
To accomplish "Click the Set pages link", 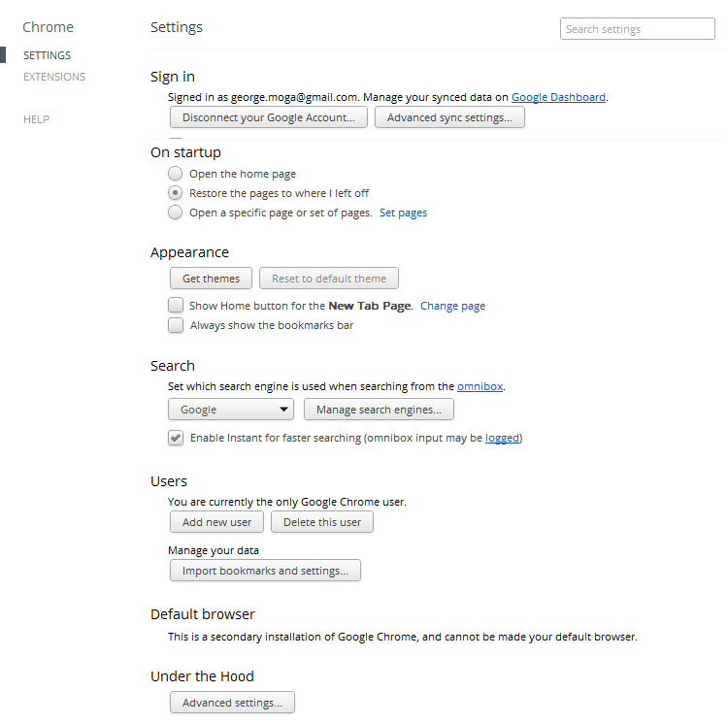I will point(403,213).
